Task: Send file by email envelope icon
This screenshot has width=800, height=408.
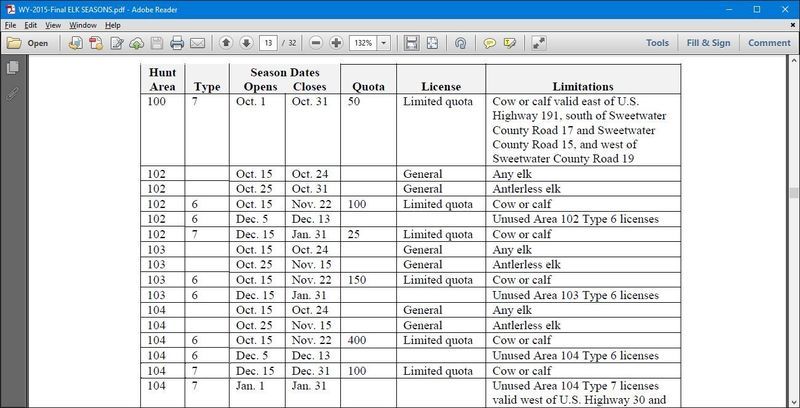Action: (197, 43)
